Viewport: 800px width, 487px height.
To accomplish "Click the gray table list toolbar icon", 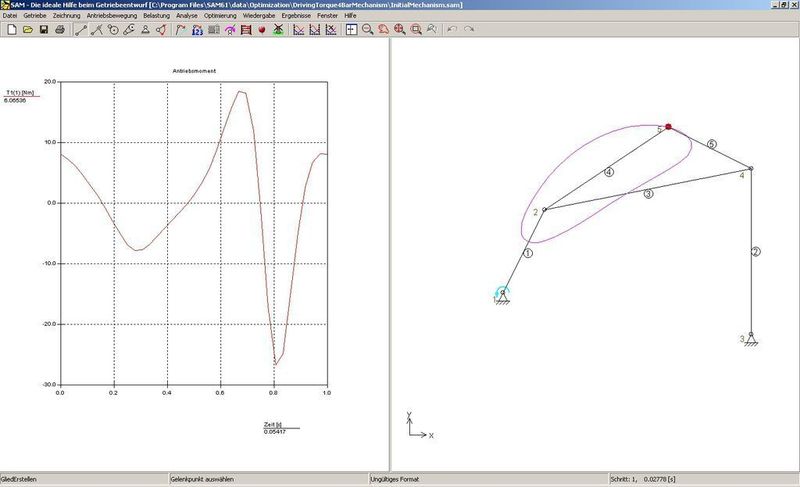I will (x=214, y=30).
